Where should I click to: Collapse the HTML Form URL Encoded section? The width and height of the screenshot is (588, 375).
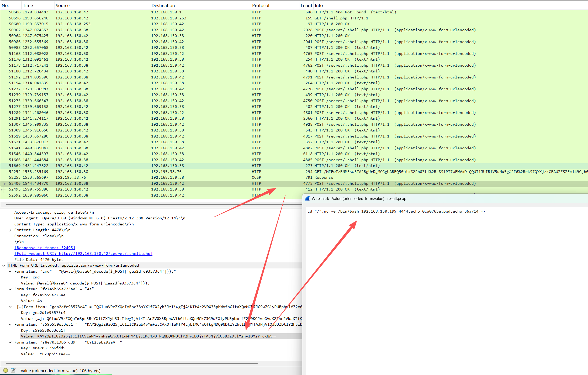4,266
